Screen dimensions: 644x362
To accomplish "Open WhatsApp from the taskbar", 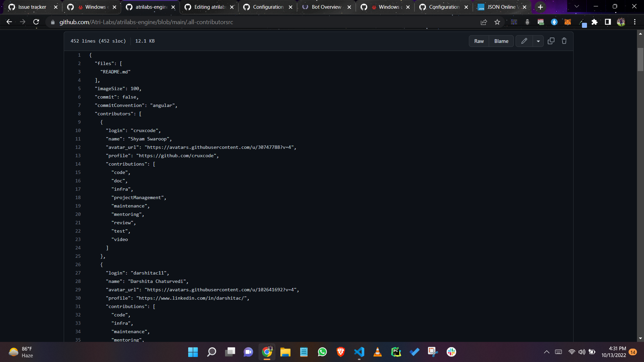I will click(x=322, y=352).
